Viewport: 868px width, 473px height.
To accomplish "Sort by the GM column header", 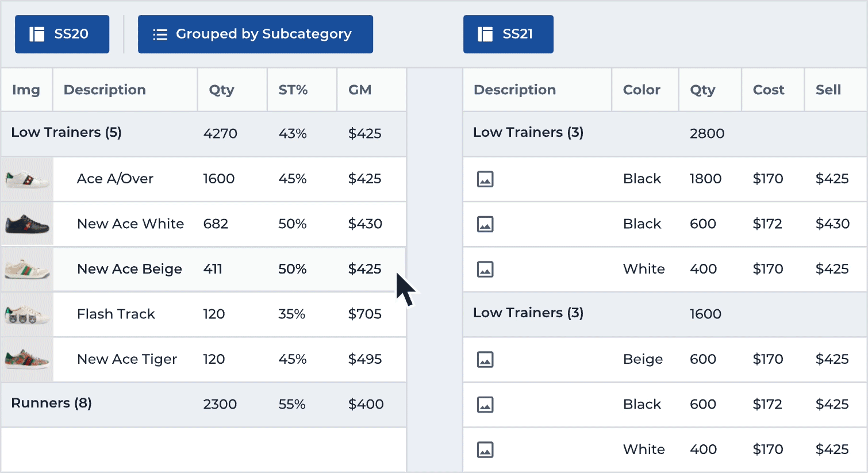I will point(360,90).
